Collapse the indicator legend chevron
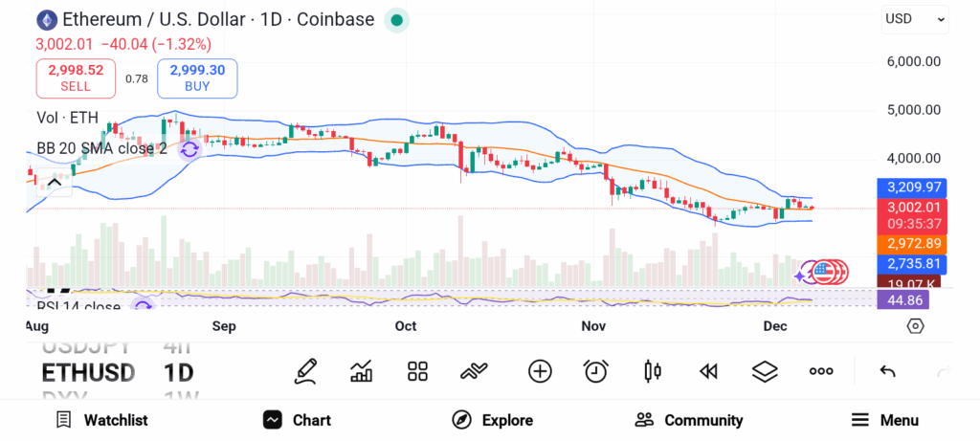 tap(54, 180)
